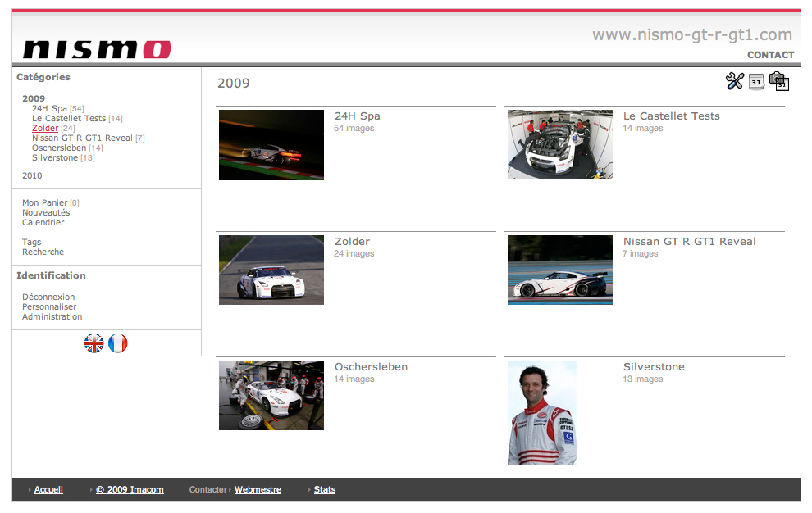This screenshot has height=513, width=812.
Task: Click the Catégories sidebar heading
Action: (x=43, y=76)
